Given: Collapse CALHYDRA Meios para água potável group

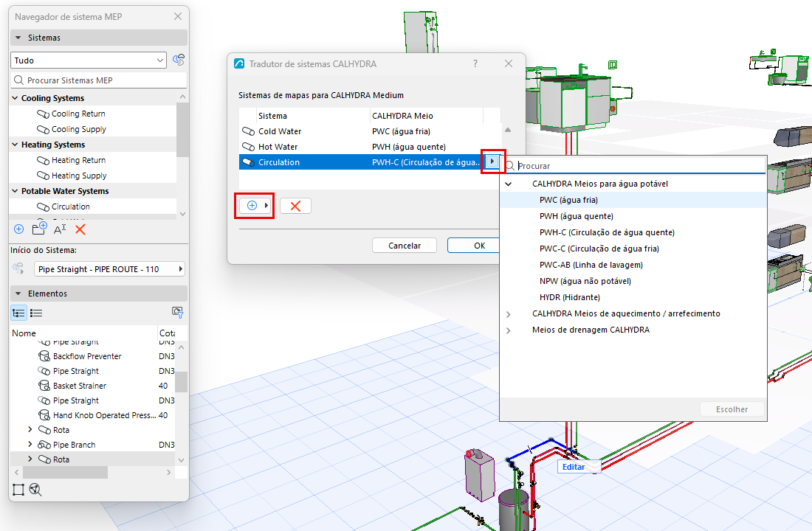Looking at the screenshot, I should click(509, 184).
